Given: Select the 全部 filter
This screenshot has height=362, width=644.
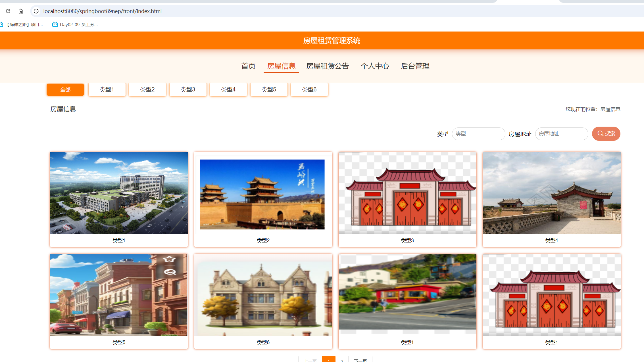Looking at the screenshot, I should point(65,89).
